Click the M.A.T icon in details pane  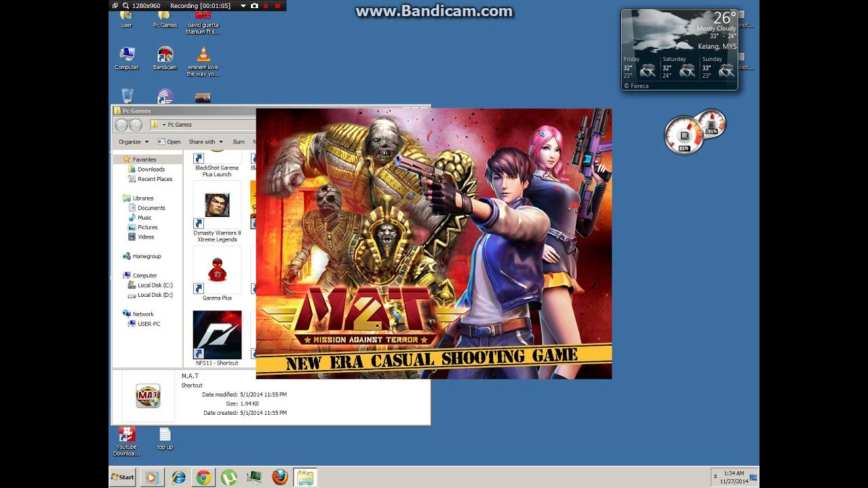148,396
